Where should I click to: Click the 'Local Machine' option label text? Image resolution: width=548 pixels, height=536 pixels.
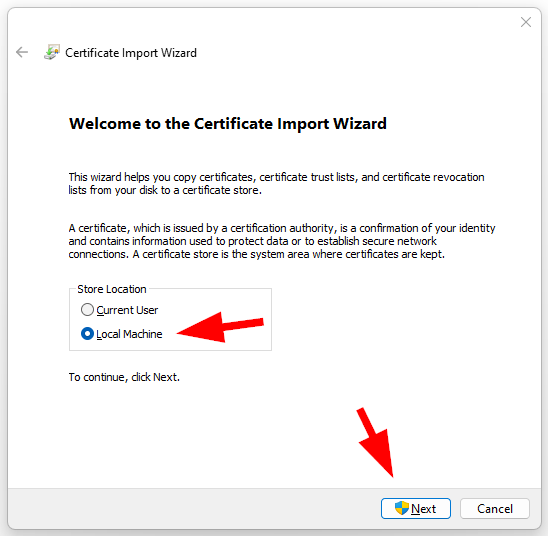coord(129,334)
